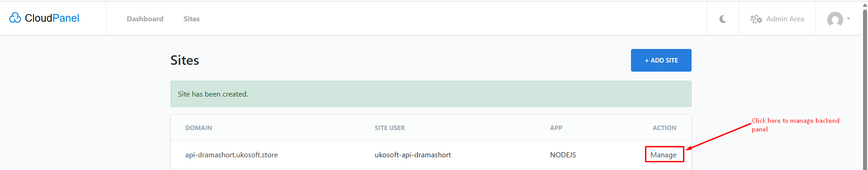Click the Admin Area users-gear icon
Image resolution: width=868 pixels, height=170 pixels.
click(x=756, y=19)
